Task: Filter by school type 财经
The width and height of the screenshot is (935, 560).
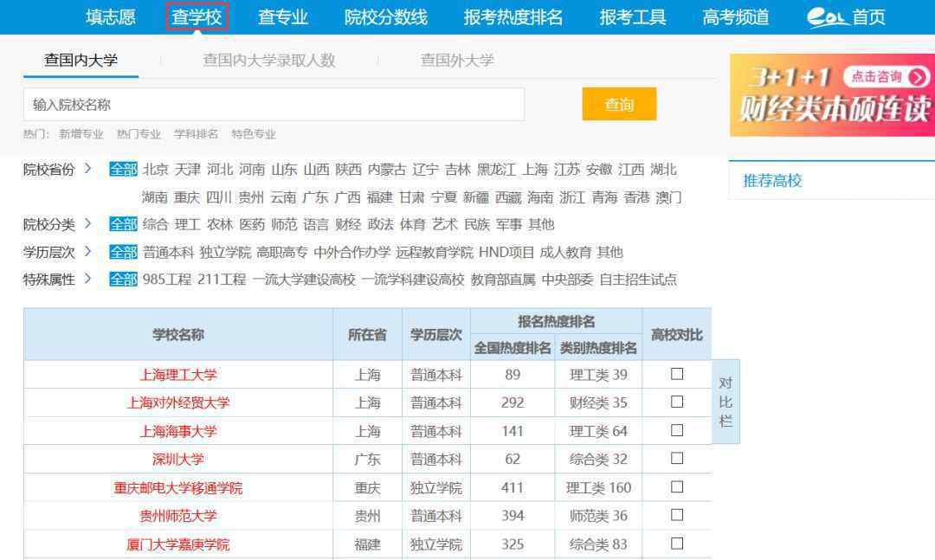Action: pos(348,224)
